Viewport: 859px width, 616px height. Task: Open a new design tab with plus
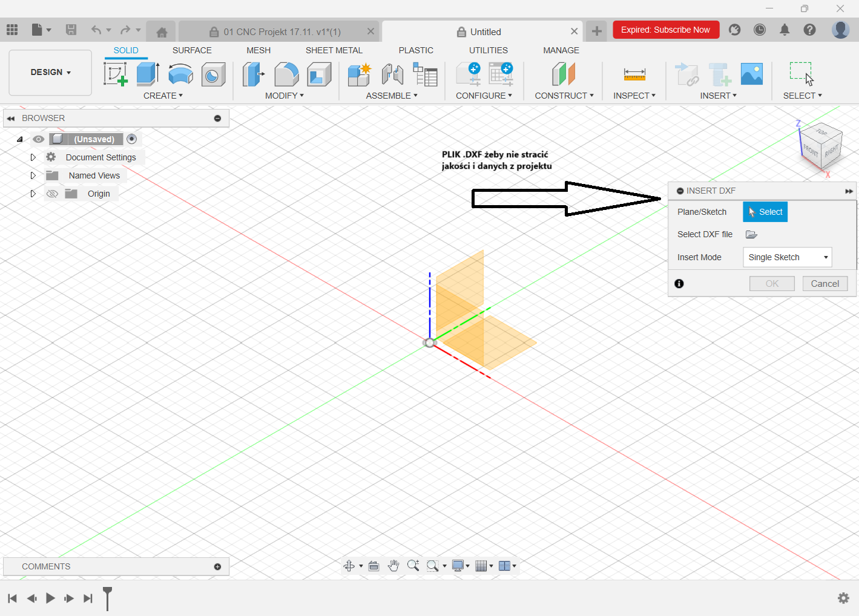click(596, 31)
